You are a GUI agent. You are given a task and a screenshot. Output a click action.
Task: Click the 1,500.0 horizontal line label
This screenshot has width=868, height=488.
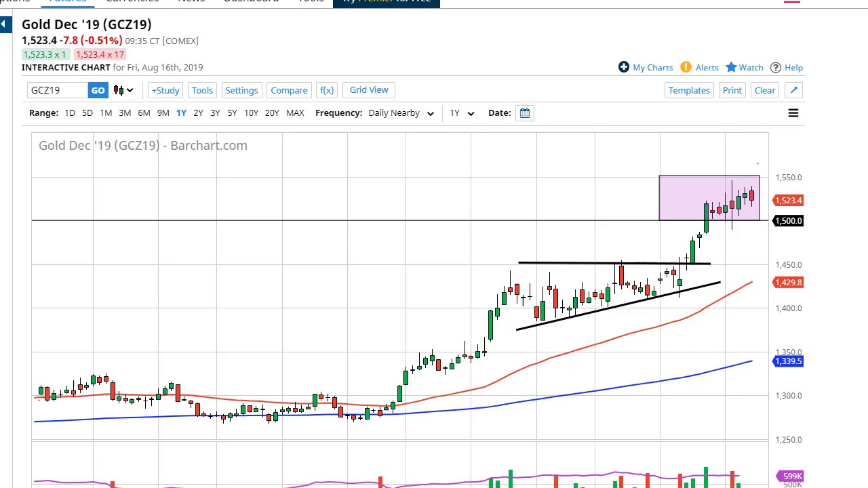click(788, 221)
